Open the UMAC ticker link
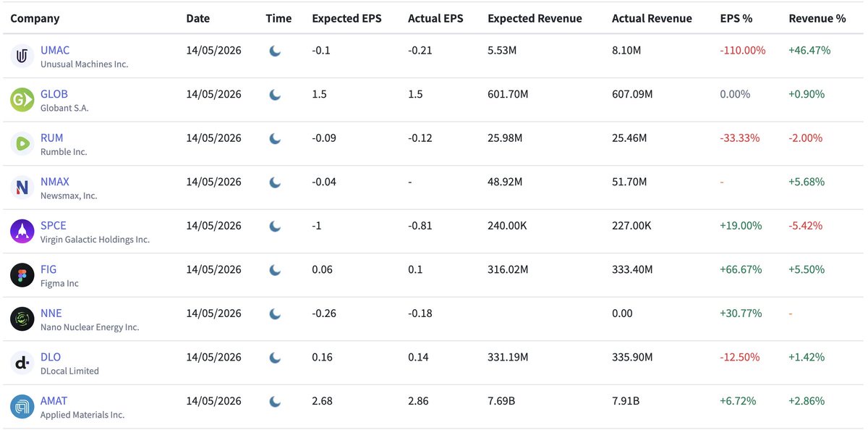The image size is (868, 430). pos(56,51)
